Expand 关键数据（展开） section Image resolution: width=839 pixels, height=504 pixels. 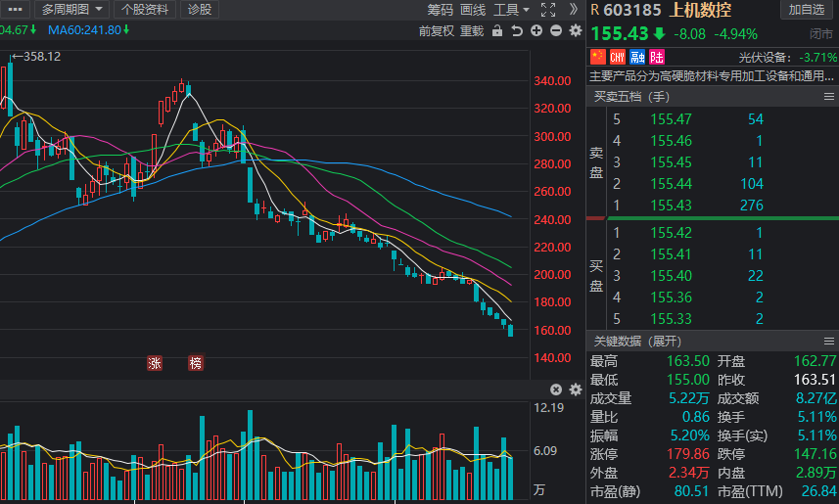point(637,342)
